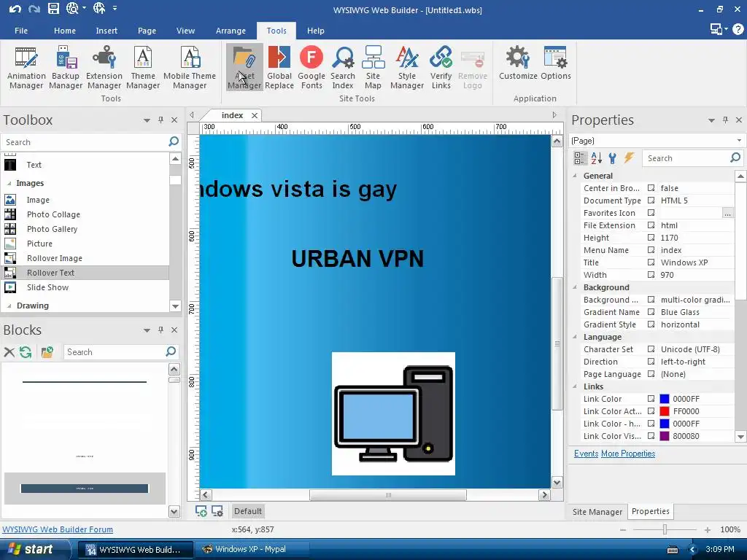The image size is (747, 560).
Task: Select the index page tab
Action: [232, 115]
